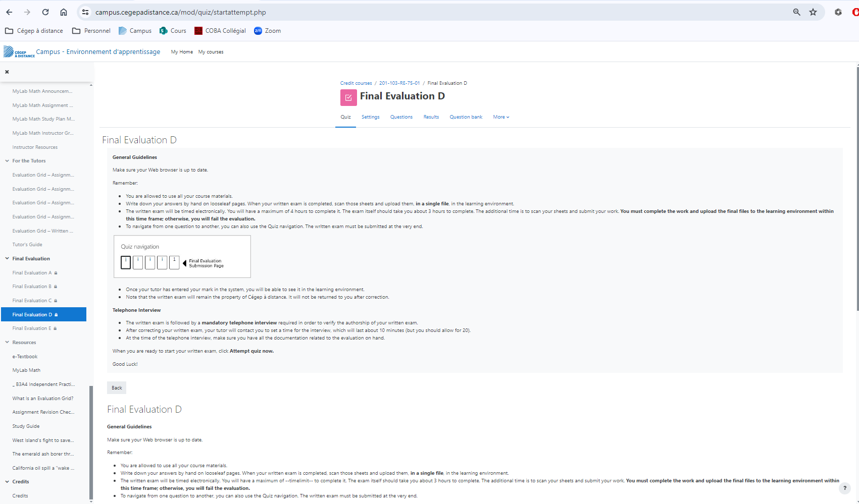Click the pink Final Evaluation D quiz icon
This screenshot has height=504, width=859.
tap(348, 97)
